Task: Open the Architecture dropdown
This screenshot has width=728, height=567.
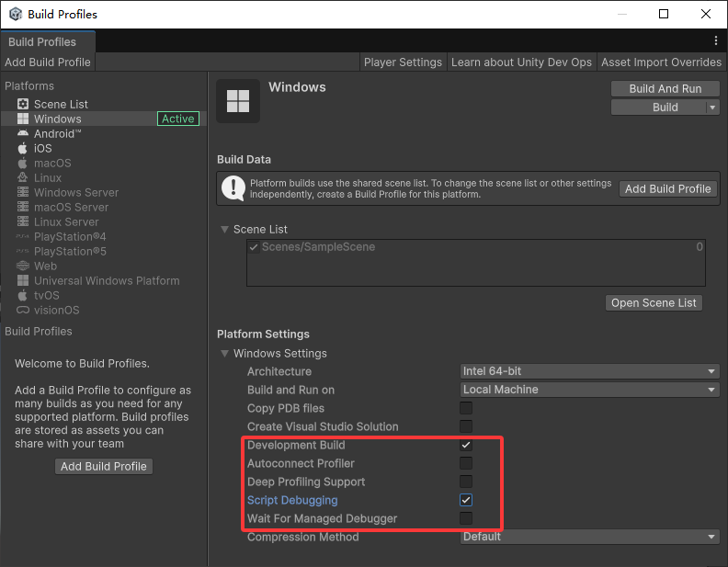Action: point(589,371)
